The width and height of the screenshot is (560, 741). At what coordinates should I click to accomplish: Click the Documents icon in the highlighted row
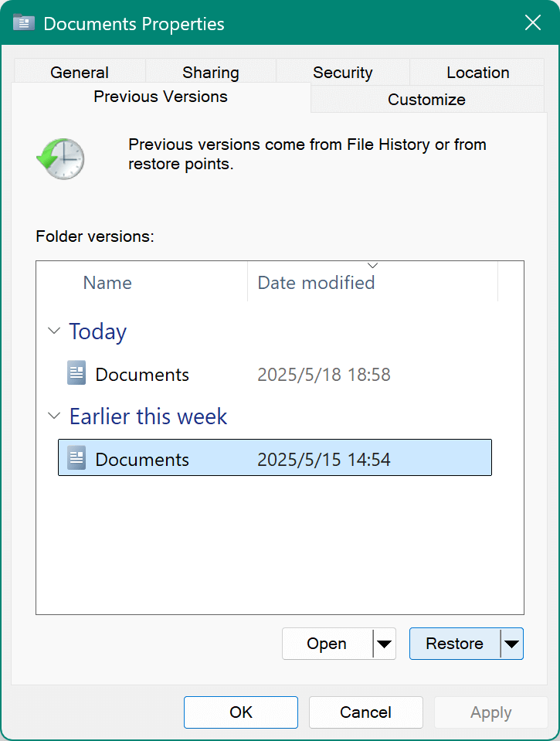pos(76,457)
